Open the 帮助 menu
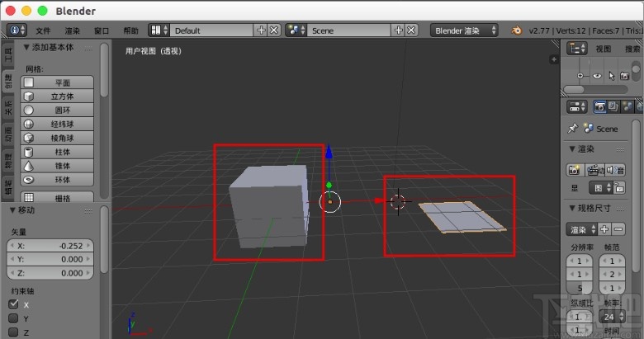The width and height of the screenshot is (644, 339). click(x=131, y=31)
